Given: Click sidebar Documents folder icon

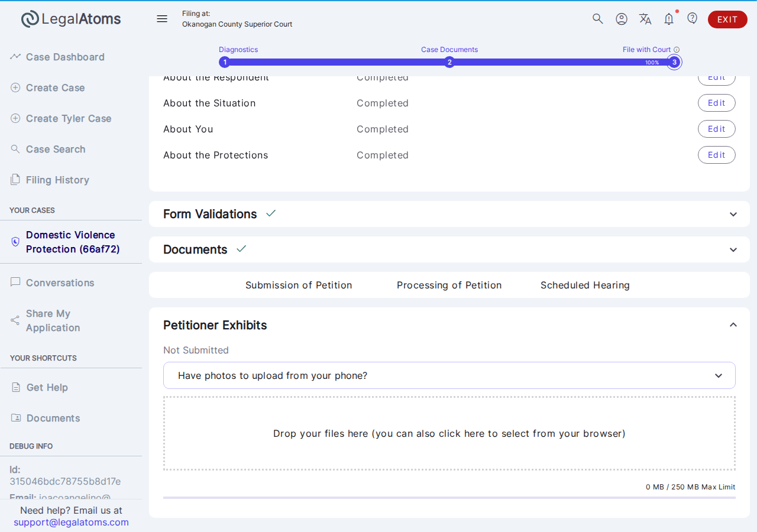Looking at the screenshot, I should (x=16, y=418).
